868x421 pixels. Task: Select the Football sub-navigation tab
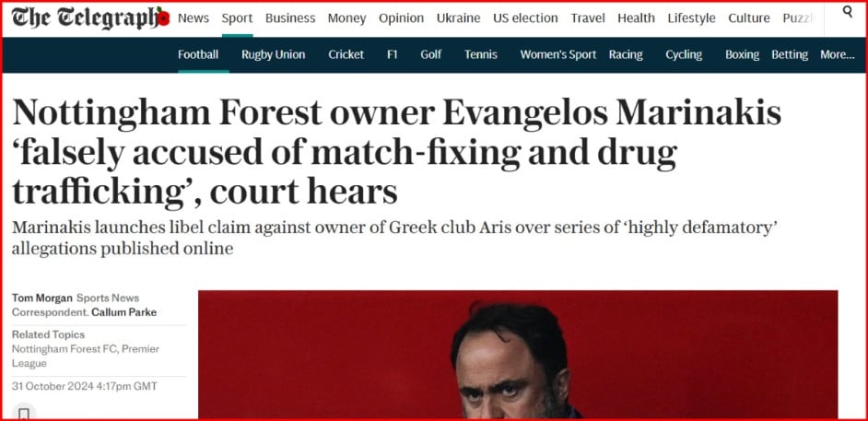coord(198,54)
